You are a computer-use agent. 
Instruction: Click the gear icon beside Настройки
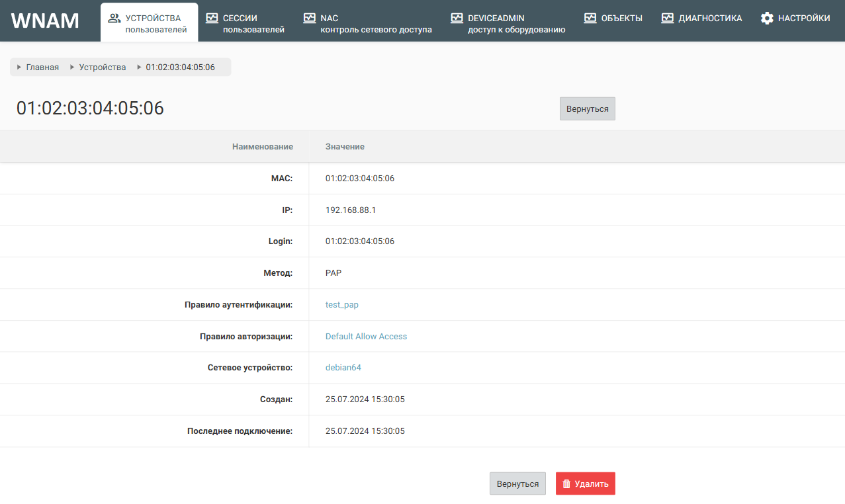click(x=767, y=19)
